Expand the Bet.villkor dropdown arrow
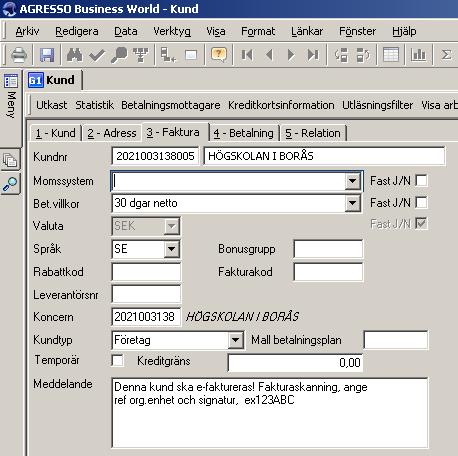458x456 pixels. [x=352, y=203]
